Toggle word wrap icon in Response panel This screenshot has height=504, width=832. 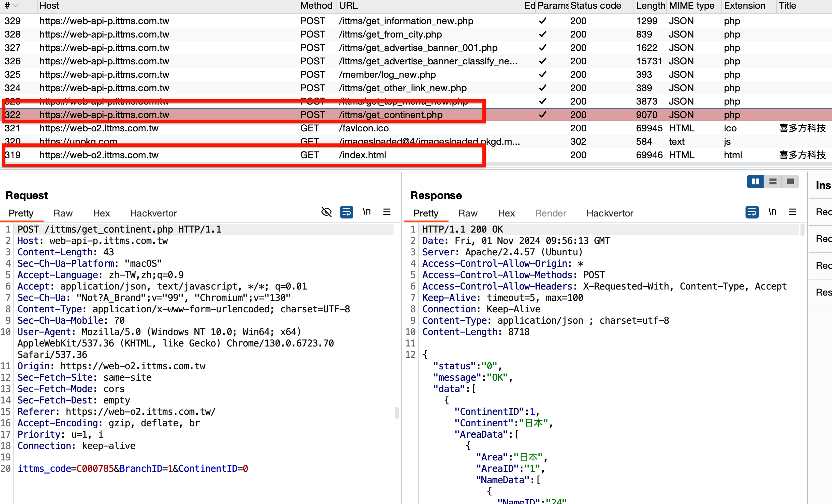coord(752,212)
